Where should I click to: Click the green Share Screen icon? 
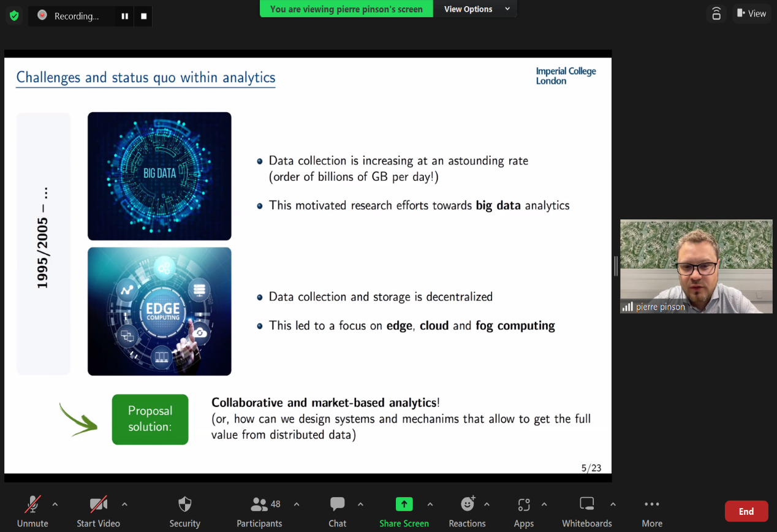(404, 504)
